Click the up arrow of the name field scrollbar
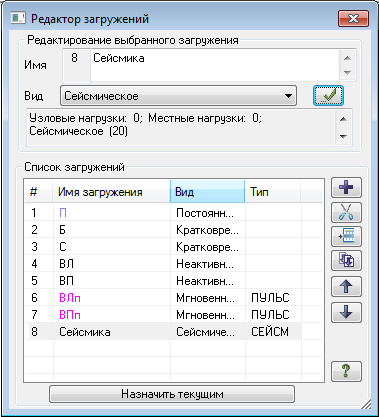The image size is (379, 417). 347,58
